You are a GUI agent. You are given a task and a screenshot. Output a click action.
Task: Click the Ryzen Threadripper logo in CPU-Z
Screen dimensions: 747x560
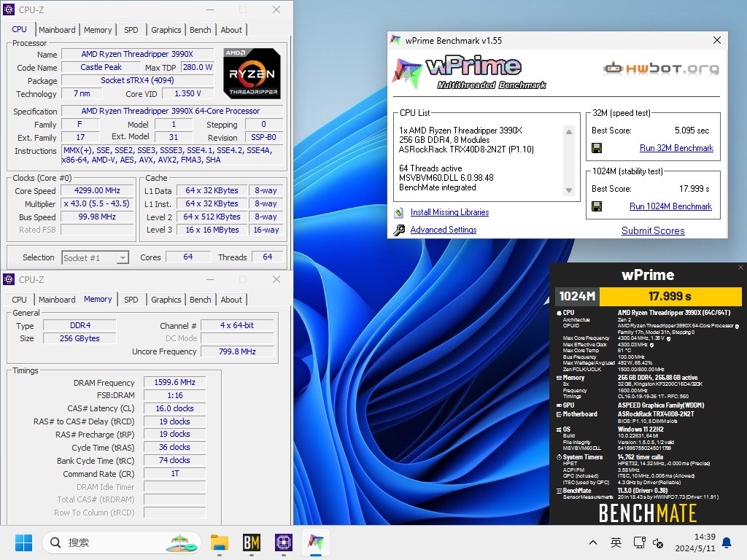(252, 74)
